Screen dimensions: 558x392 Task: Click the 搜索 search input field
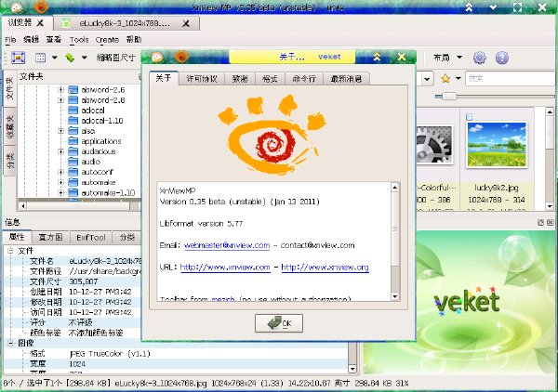point(511,79)
